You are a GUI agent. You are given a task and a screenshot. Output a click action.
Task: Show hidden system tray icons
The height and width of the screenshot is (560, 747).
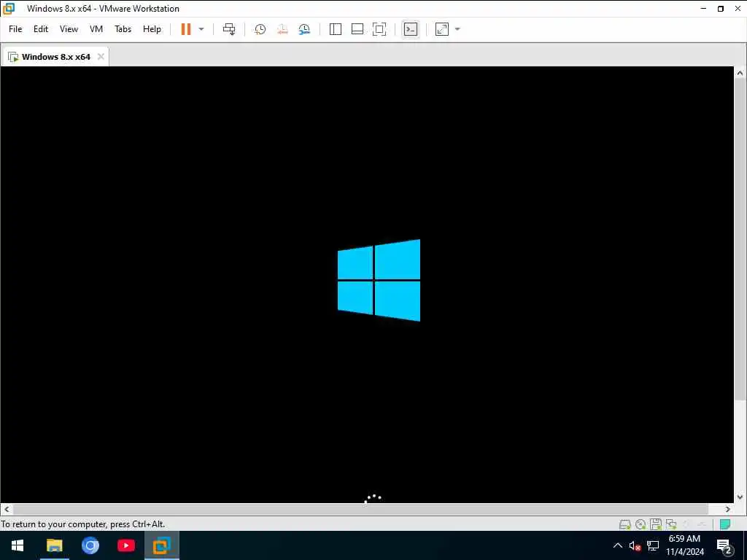point(617,545)
